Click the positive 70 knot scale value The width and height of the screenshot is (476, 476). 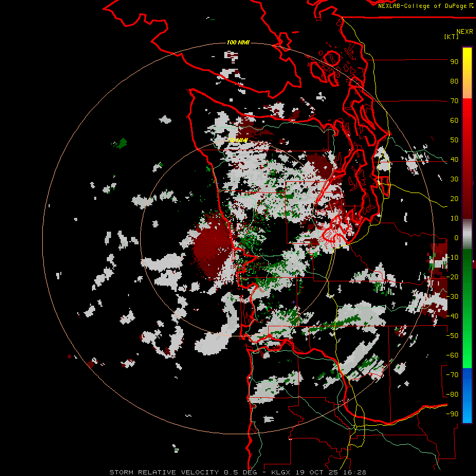click(x=454, y=101)
